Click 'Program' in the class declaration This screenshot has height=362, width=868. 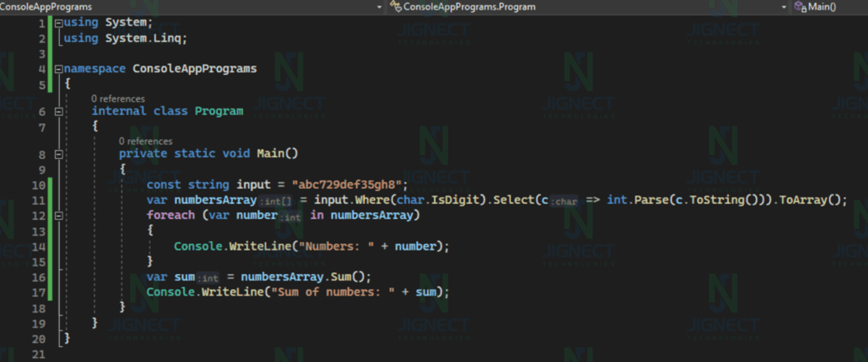click(219, 111)
